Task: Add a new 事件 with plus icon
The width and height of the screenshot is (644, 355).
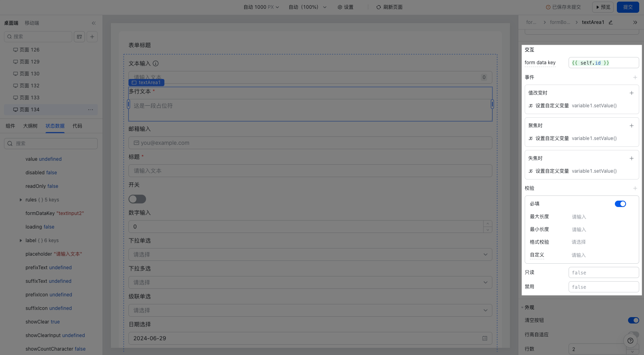Action: coord(635,77)
